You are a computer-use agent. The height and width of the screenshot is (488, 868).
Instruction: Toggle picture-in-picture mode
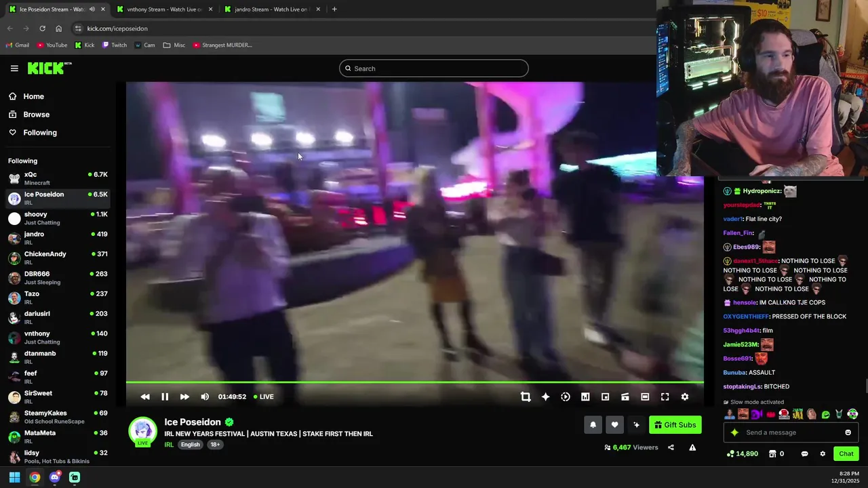606,396
